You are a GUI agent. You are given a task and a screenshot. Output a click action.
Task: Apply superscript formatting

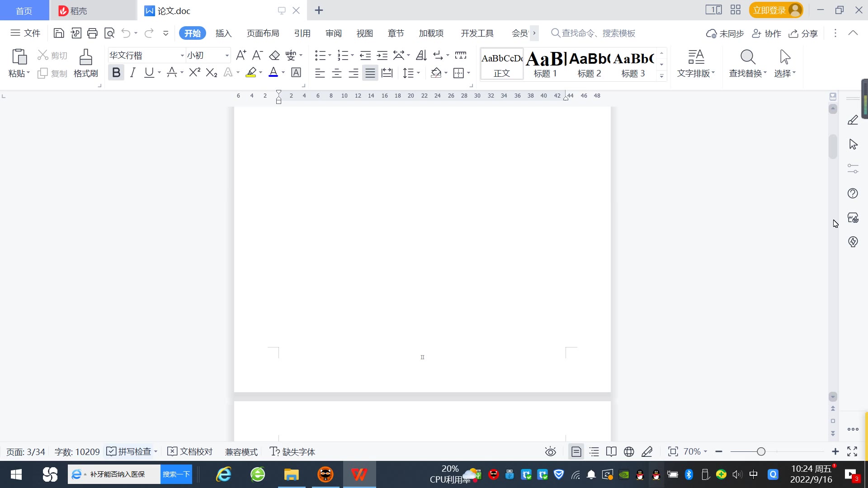coord(195,72)
